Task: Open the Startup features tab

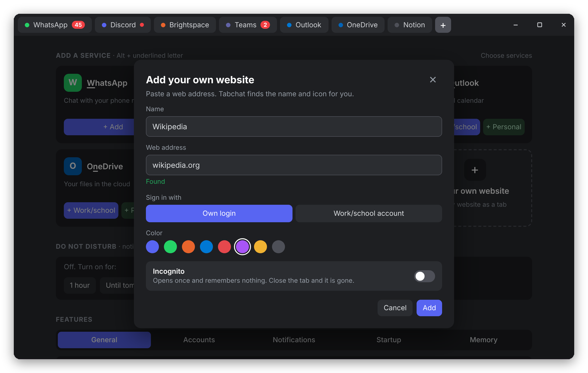Action: click(x=389, y=340)
